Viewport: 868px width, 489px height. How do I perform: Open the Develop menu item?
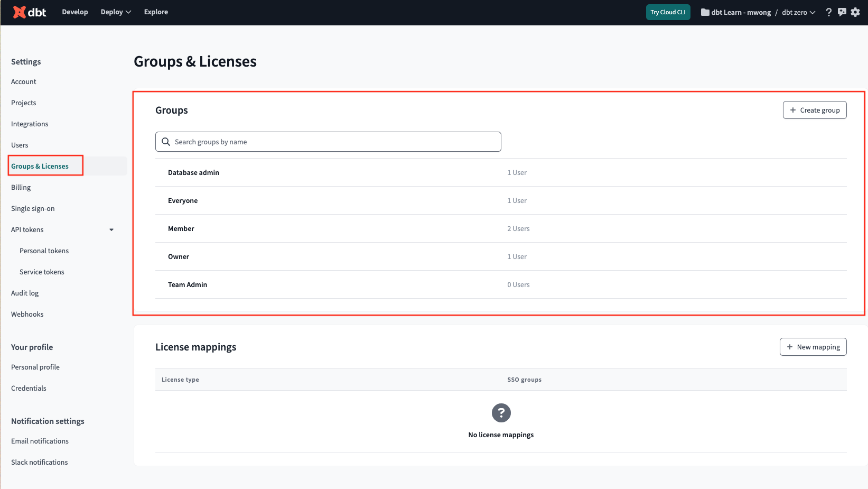coord(75,12)
